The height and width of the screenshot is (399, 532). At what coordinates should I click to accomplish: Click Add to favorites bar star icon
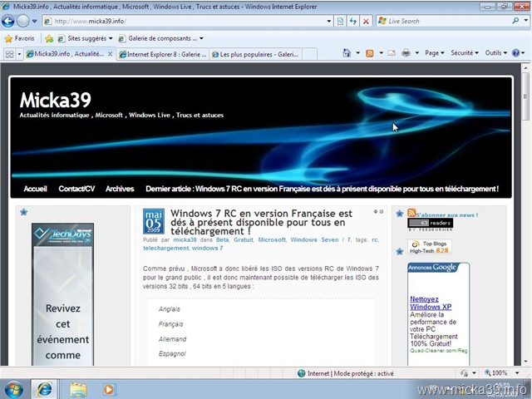tap(49, 39)
